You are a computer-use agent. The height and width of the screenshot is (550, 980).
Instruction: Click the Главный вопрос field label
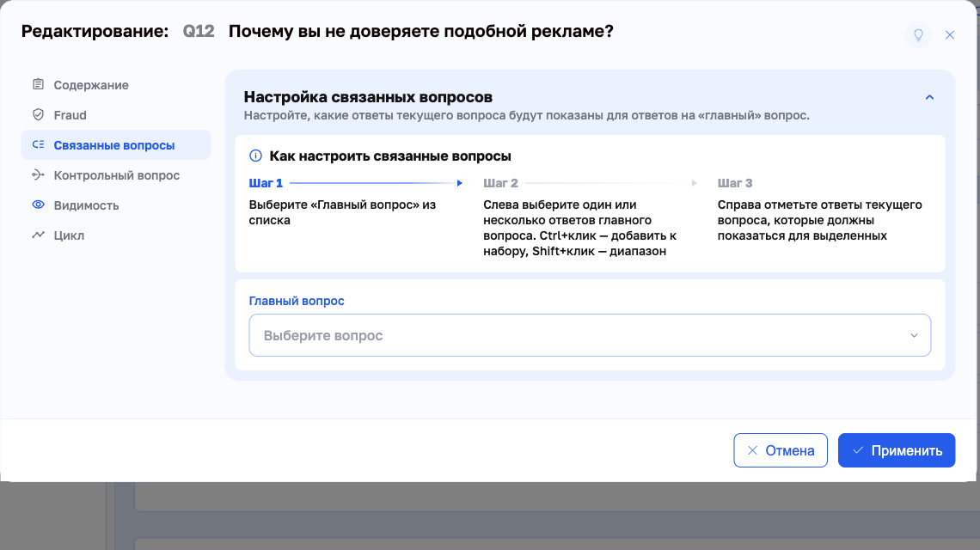coord(297,301)
